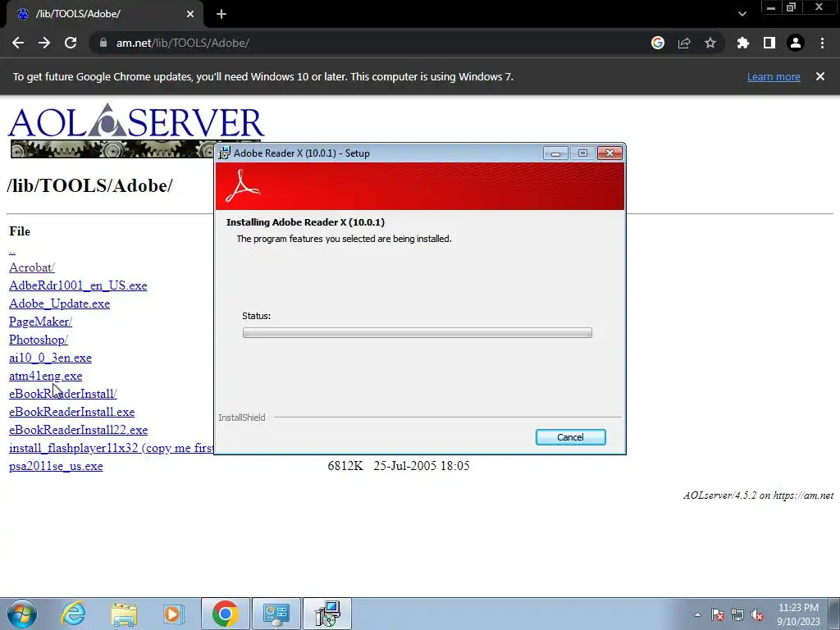840x630 pixels.
Task: Click the installation status progress bar
Action: 417,333
